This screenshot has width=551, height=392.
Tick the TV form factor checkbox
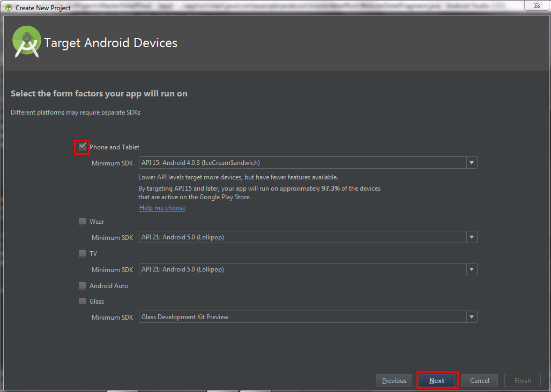click(82, 253)
